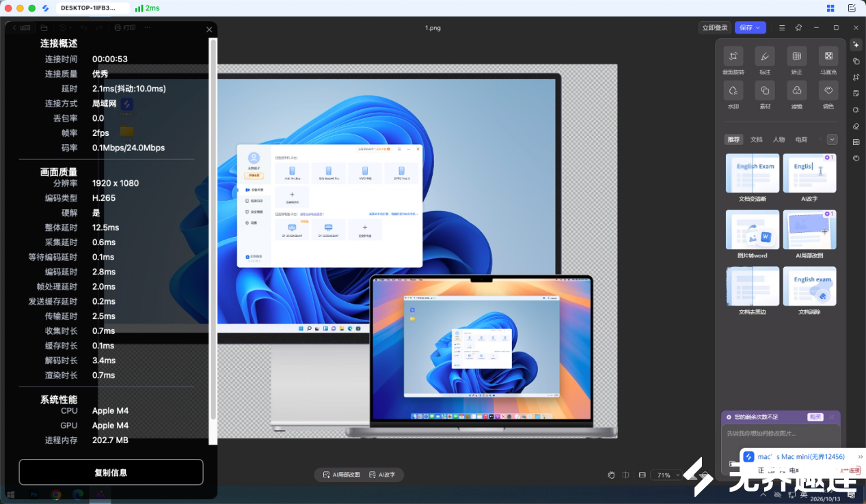Switch to the 电商 tab
The image size is (866, 504).
click(x=801, y=139)
